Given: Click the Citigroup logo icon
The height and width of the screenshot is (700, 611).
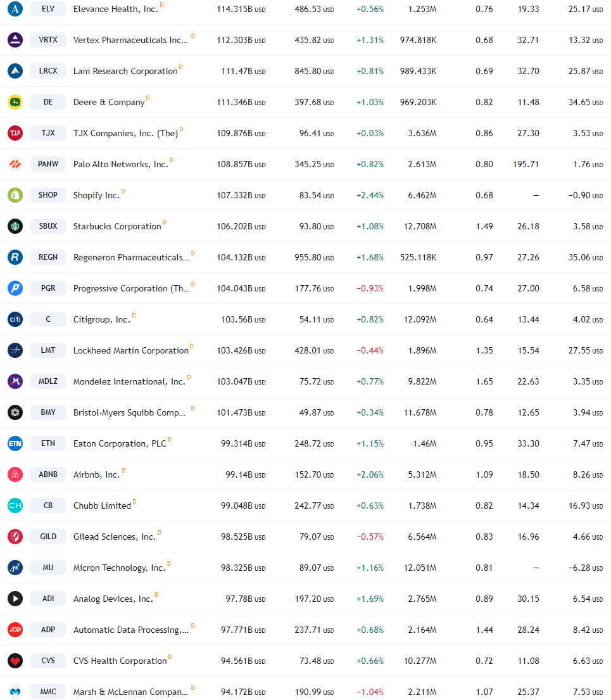Looking at the screenshot, I should [15, 319].
